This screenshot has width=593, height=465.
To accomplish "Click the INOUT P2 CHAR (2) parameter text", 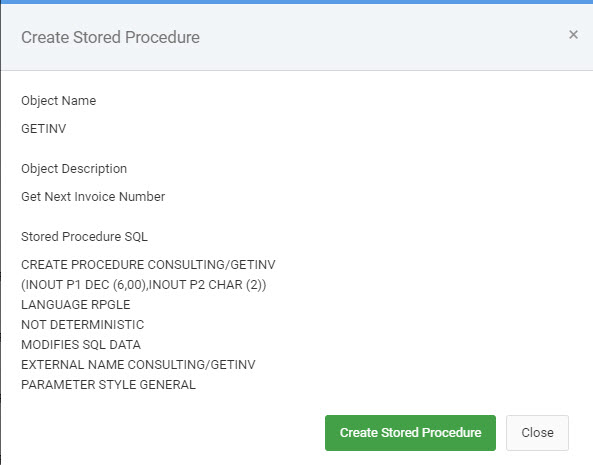I will [206, 285].
